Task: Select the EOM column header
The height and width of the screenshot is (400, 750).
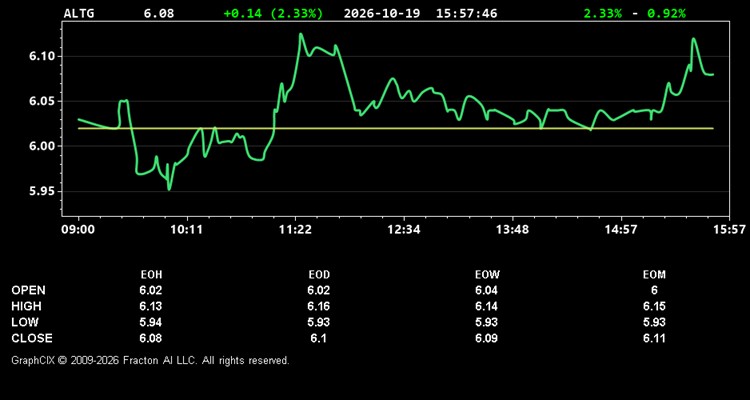Action: click(x=654, y=275)
